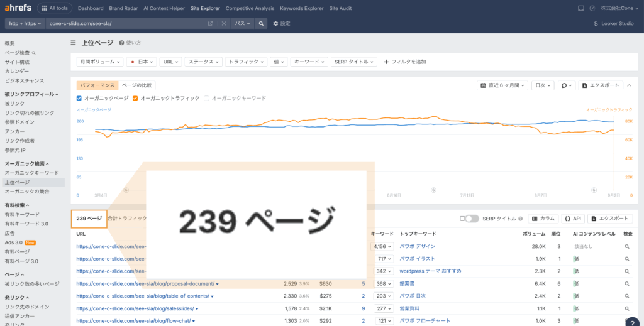Image resolution: width=644 pixels, height=326 pixels.
Task: Open Site Audit
Action: (x=340, y=8)
